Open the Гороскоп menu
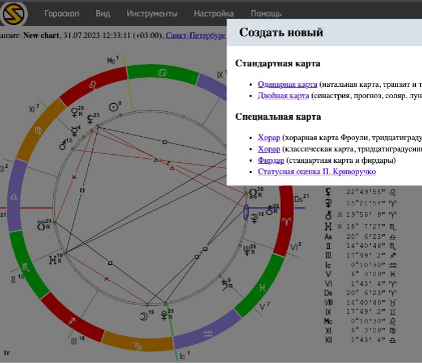422x364 pixels. pos(62,14)
